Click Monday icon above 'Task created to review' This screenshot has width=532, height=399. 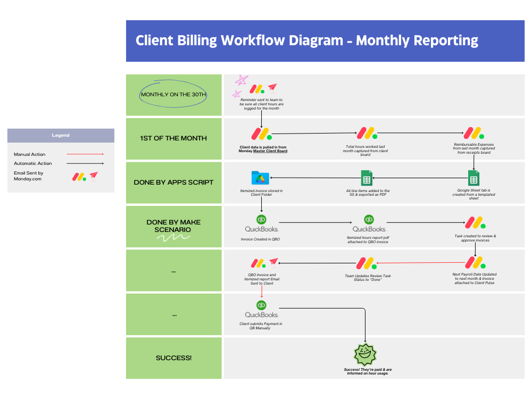[475, 223]
